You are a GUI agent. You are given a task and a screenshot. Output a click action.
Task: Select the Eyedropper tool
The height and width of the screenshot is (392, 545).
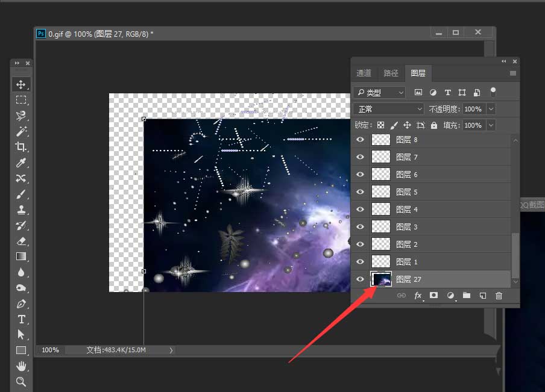21,163
